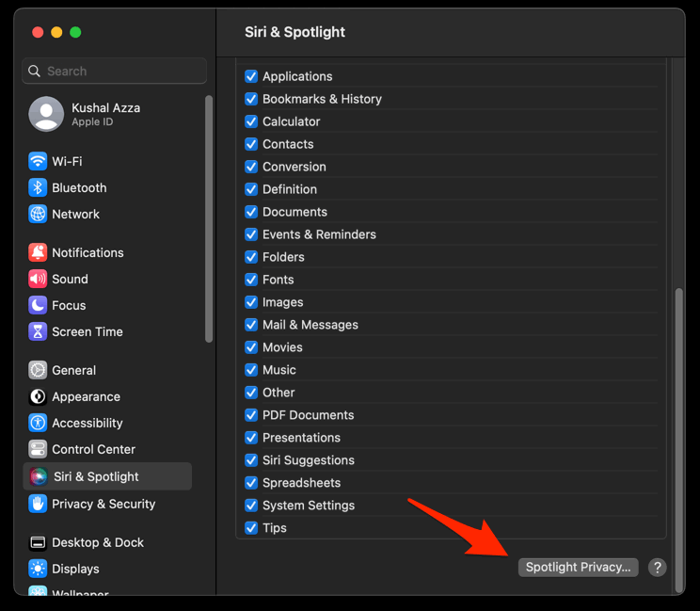Select Displays label in sidebar

(x=75, y=569)
